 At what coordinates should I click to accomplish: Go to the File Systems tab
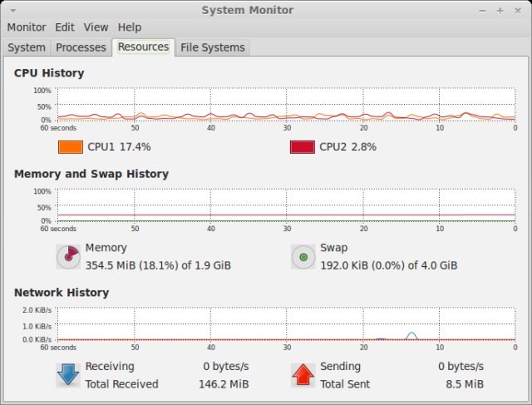click(213, 47)
